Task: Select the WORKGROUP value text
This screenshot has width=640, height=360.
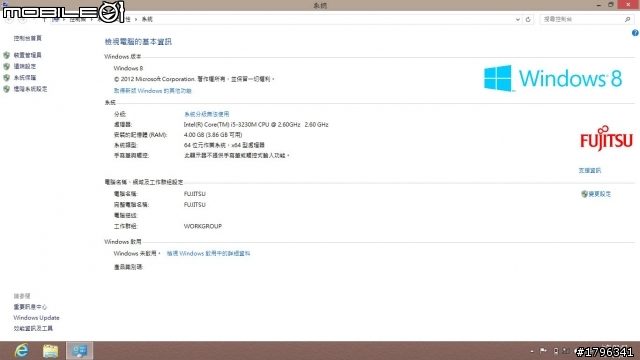Action: 203,226
